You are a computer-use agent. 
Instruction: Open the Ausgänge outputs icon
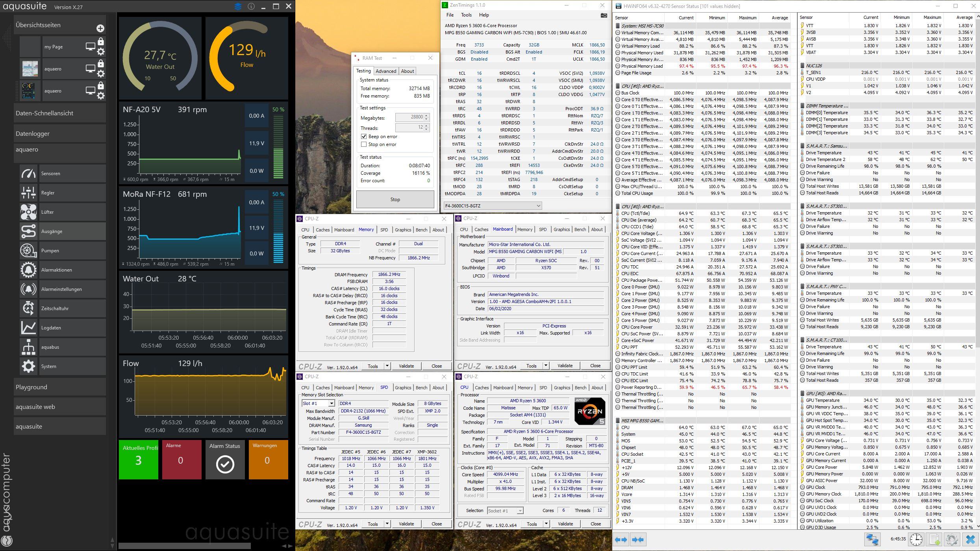28,231
